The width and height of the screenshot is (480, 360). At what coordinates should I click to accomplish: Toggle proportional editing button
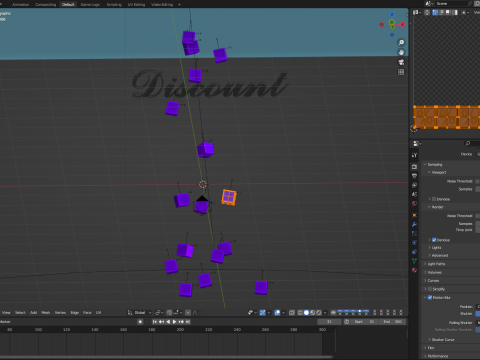point(188,313)
